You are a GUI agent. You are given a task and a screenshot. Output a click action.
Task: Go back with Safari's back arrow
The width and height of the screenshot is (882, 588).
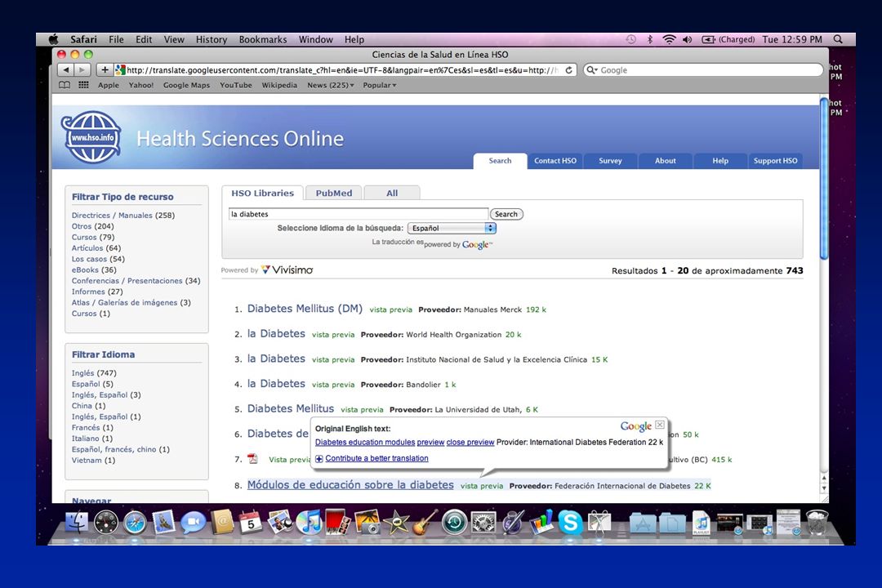66,69
